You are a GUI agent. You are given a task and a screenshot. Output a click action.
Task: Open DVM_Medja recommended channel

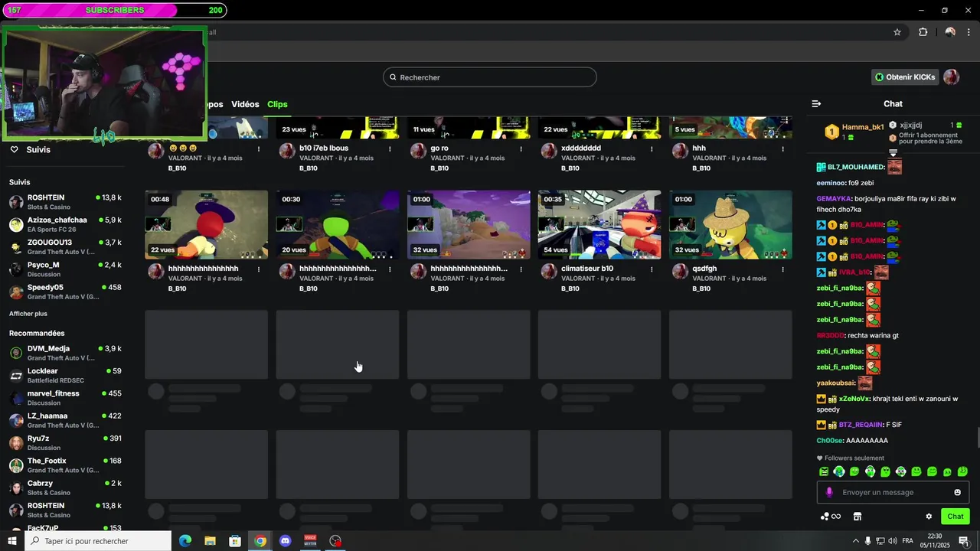[x=65, y=353]
